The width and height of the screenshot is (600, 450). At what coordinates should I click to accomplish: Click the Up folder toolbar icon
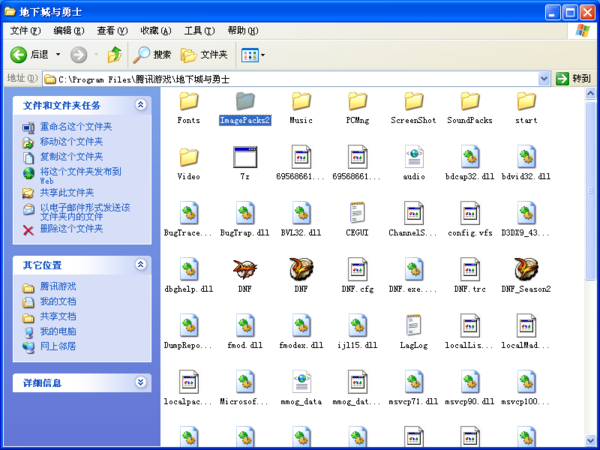click(x=114, y=55)
